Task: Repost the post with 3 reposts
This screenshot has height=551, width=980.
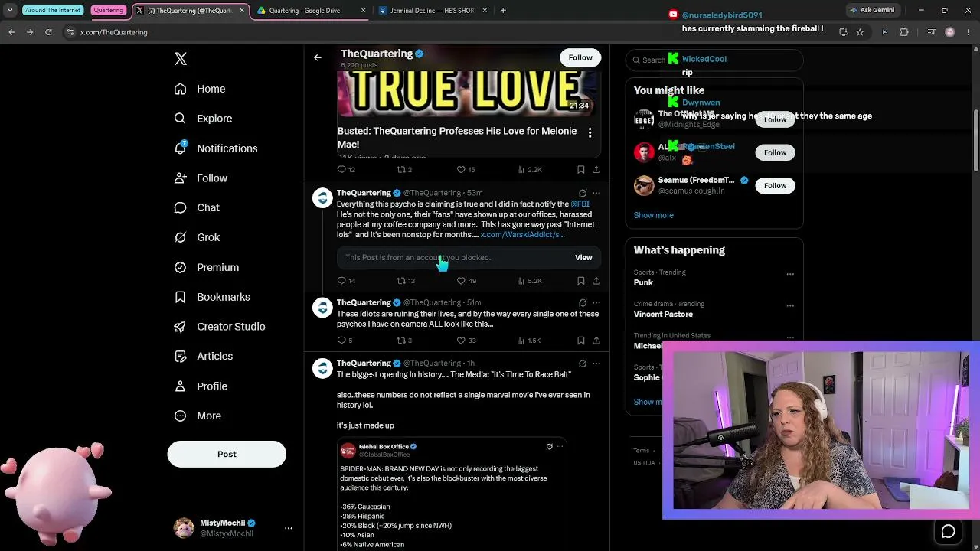Action: [x=403, y=341]
